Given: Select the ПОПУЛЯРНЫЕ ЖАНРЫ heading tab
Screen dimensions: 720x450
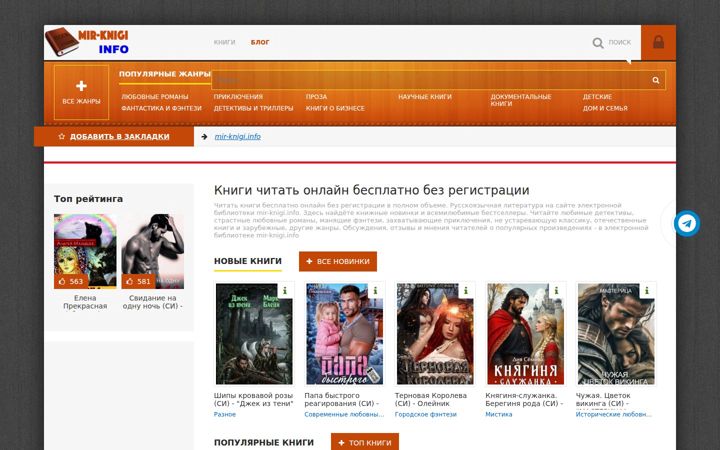Looking at the screenshot, I should pos(164,74).
